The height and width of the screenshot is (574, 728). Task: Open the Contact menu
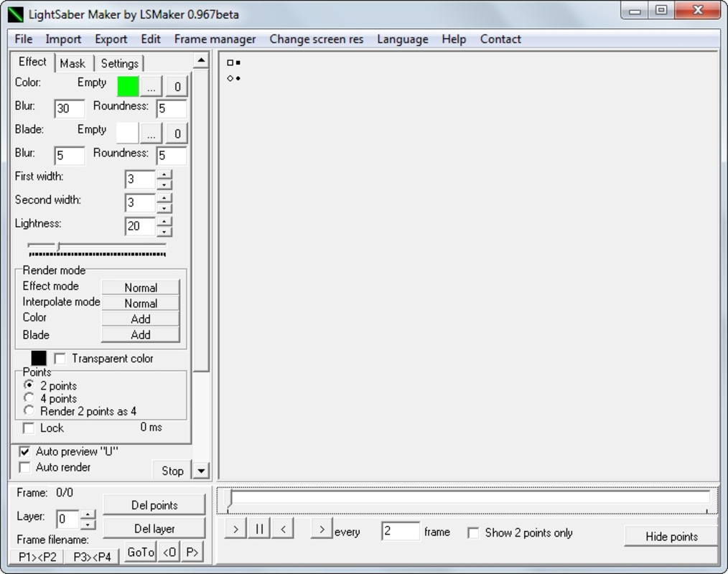[500, 39]
